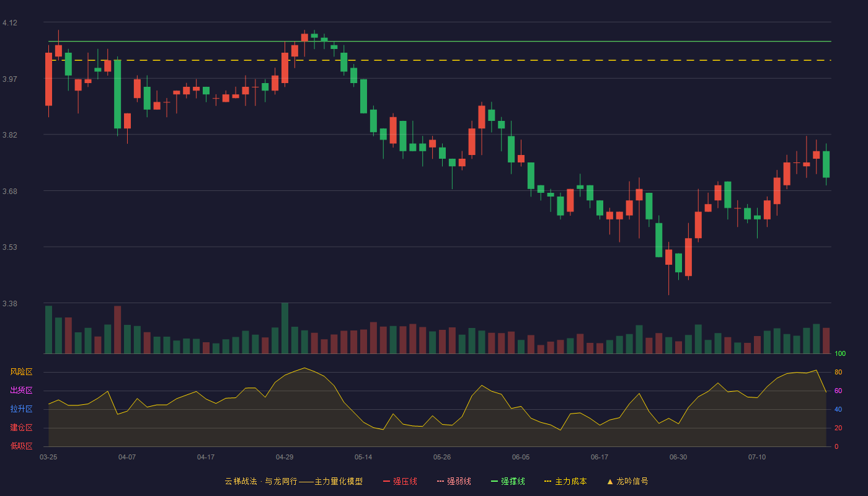The width and height of the screenshot is (868, 496).
Task: Click the 05-14 date label
Action: click(363, 457)
